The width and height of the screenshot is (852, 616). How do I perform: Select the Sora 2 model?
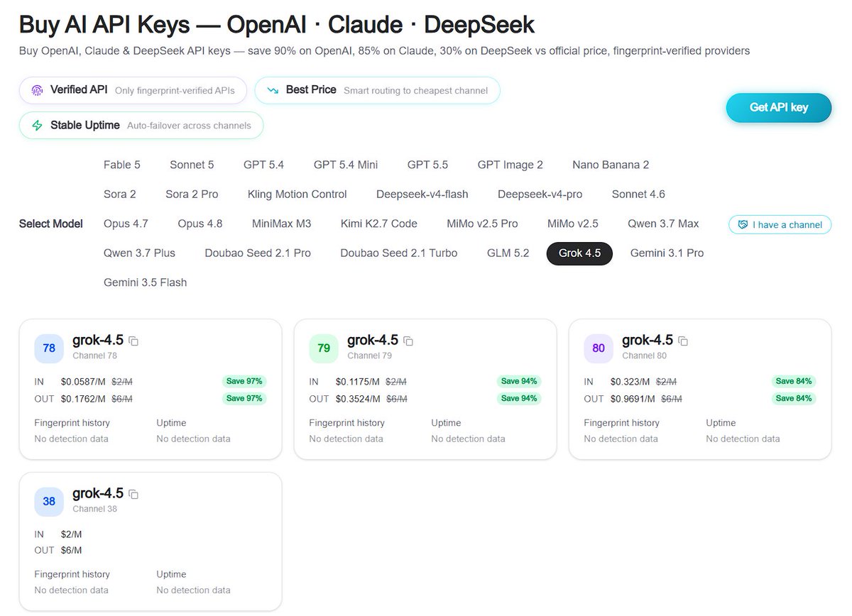point(120,194)
